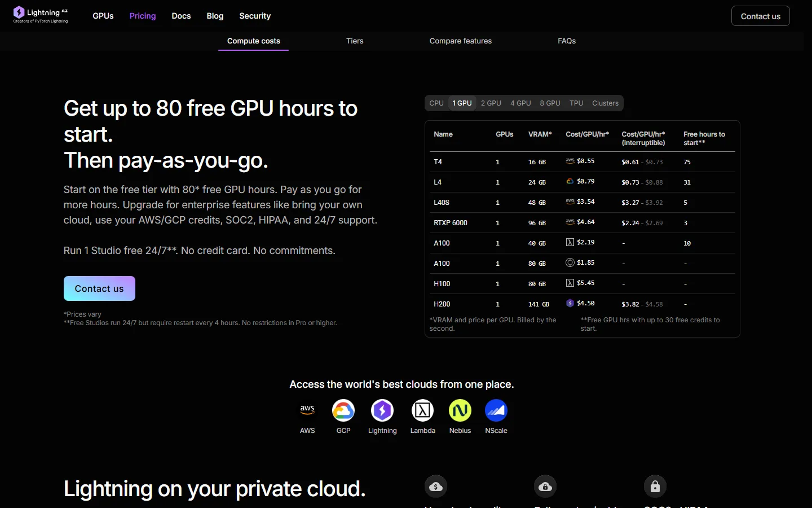
Task: Click the H100 name cell
Action: click(x=442, y=284)
